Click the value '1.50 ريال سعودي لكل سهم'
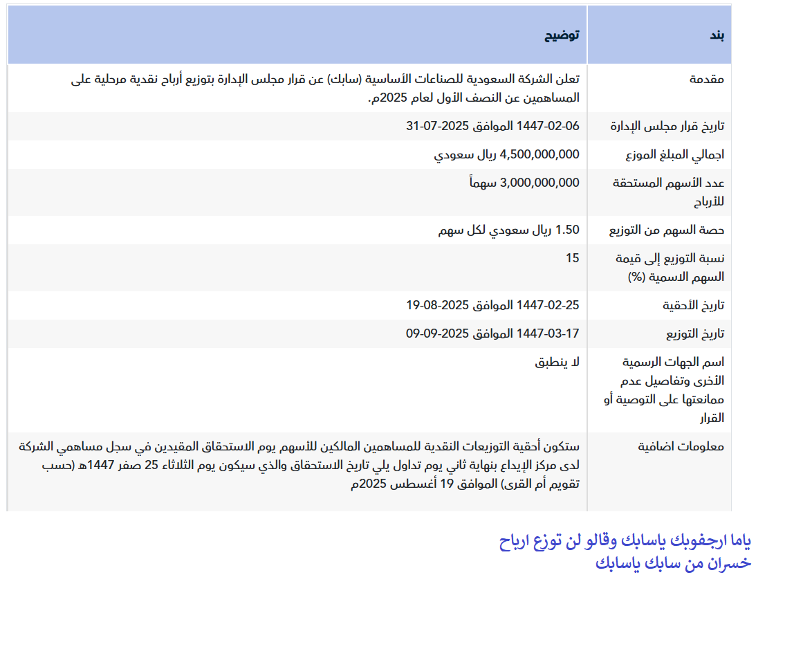 [508, 230]
